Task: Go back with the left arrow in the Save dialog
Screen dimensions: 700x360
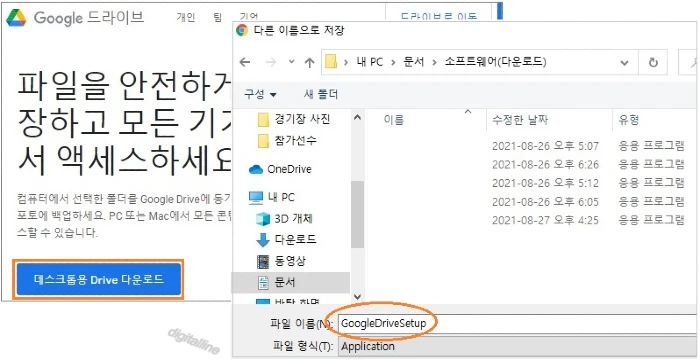Action: click(x=245, y=63)
